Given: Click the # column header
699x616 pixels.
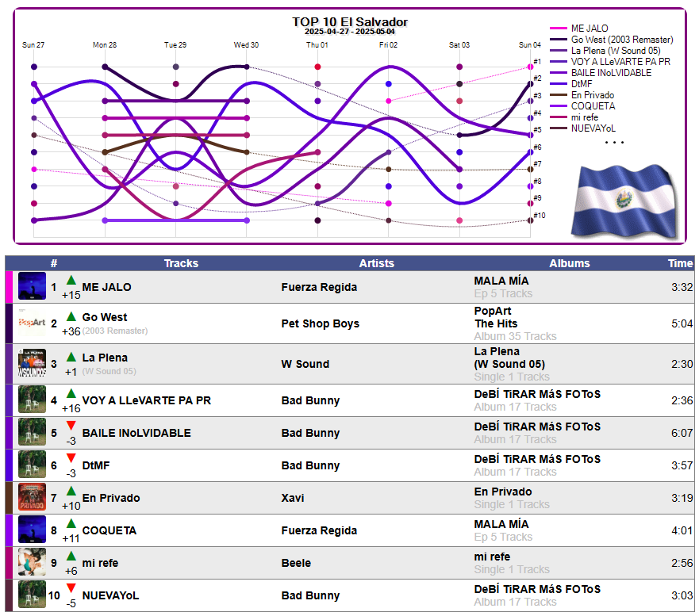Looking at the screenshot, I should pos(54,263).
